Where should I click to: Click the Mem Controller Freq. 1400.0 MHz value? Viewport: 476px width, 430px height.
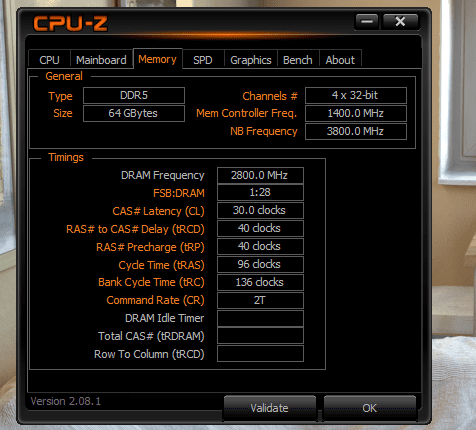356,113
